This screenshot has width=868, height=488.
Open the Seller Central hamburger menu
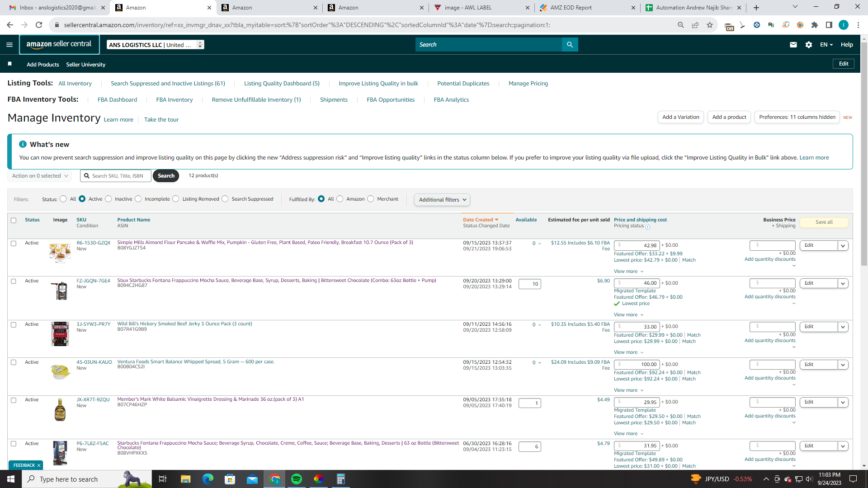point(9,45)
